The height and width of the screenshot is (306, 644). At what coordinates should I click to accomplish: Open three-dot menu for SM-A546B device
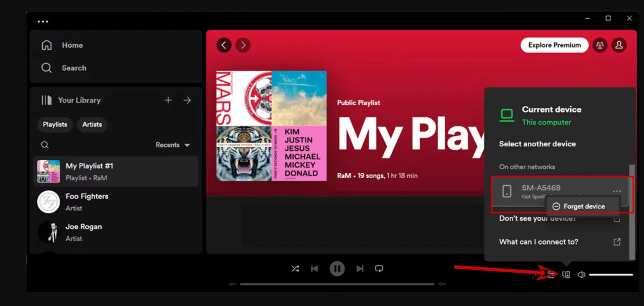(617, 191)
